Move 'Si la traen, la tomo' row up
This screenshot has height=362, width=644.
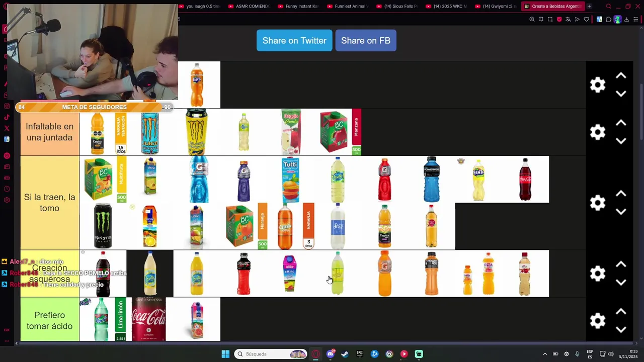click(x=621, y=194)
